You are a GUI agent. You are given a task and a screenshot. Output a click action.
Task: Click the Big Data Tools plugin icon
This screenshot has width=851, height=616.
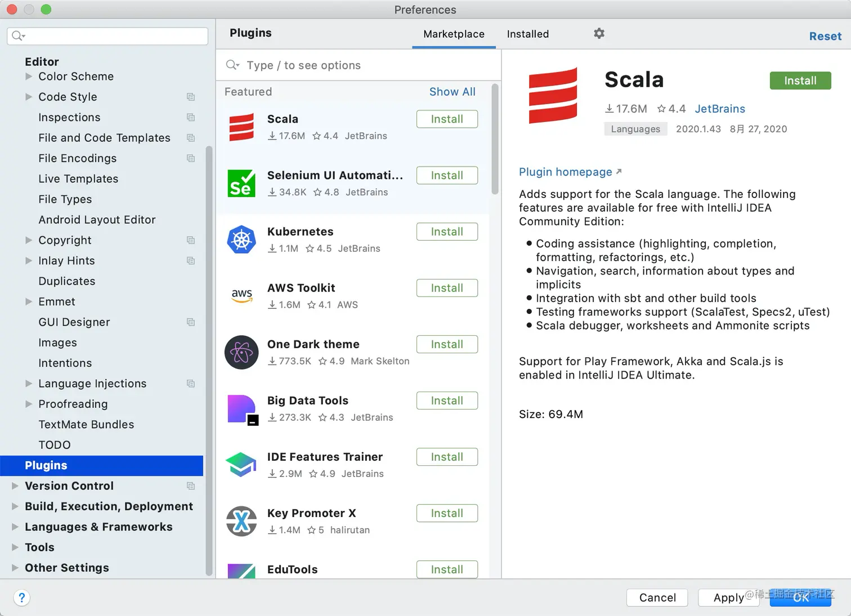pyautogui.click(x=243, y=410)
